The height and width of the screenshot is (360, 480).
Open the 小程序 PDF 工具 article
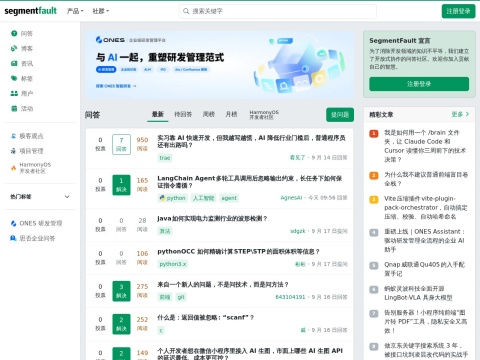pyautogui.click(x=426, y=322)
